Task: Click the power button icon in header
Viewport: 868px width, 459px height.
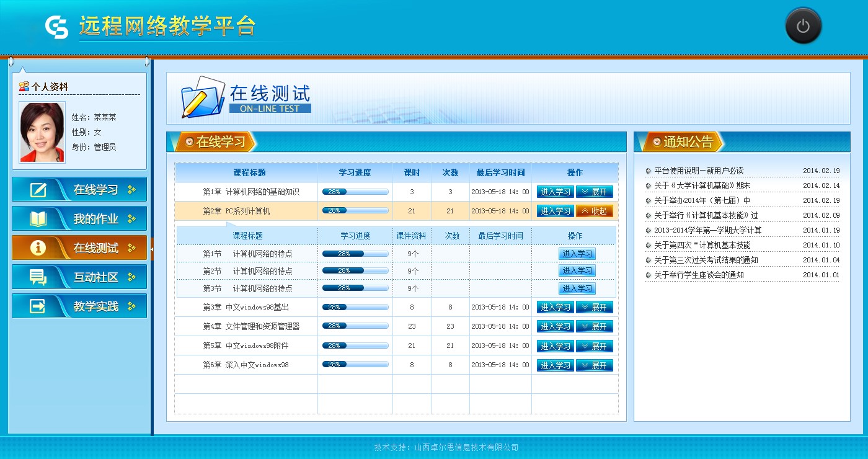Action: (803, 26)
